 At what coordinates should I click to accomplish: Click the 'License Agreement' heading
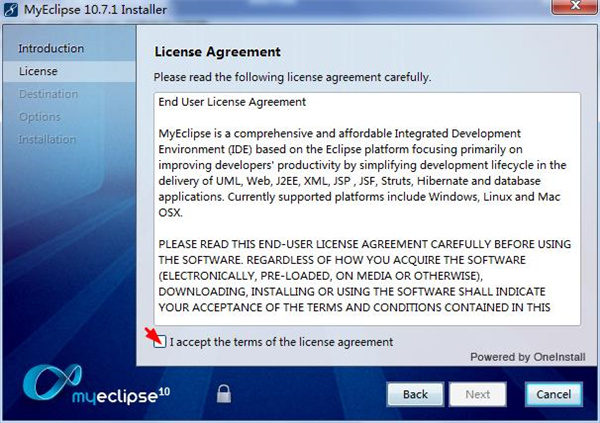(218, 52)
